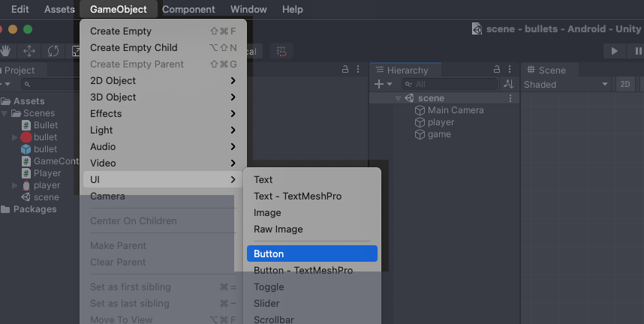
Task: Choose Button from UI submenu
Action: [x=312, y=253]
